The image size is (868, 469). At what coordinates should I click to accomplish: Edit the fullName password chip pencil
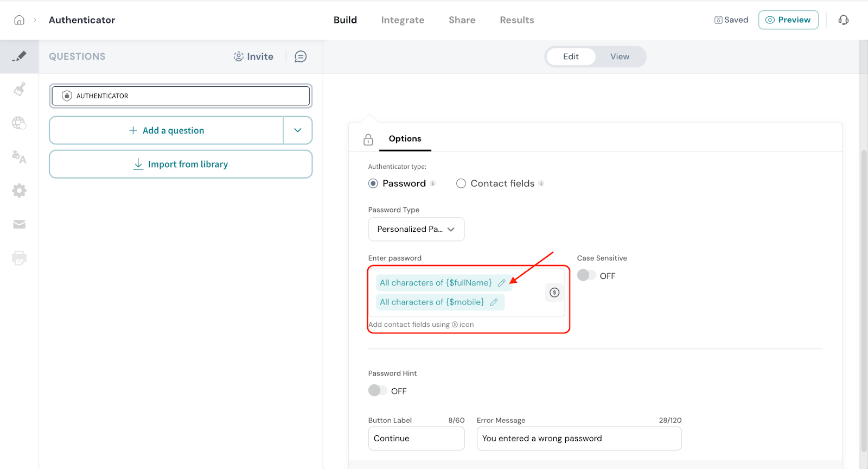point(502,283)
